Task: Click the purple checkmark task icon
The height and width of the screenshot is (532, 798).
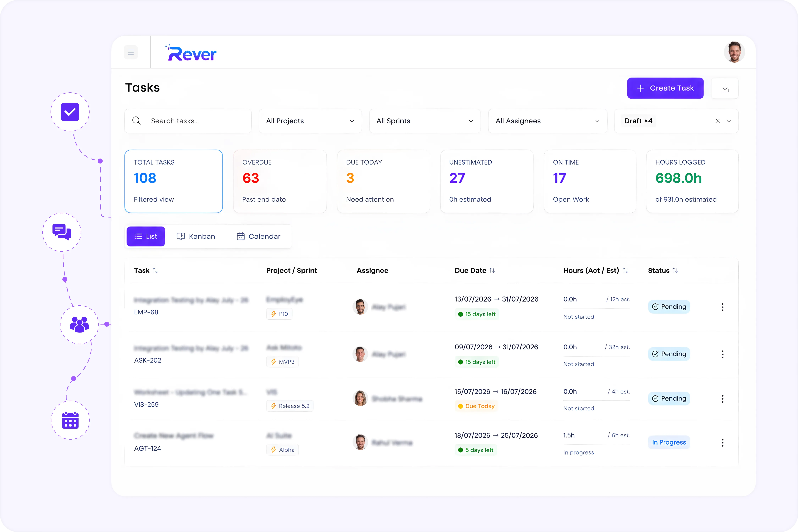Action: 70,112
